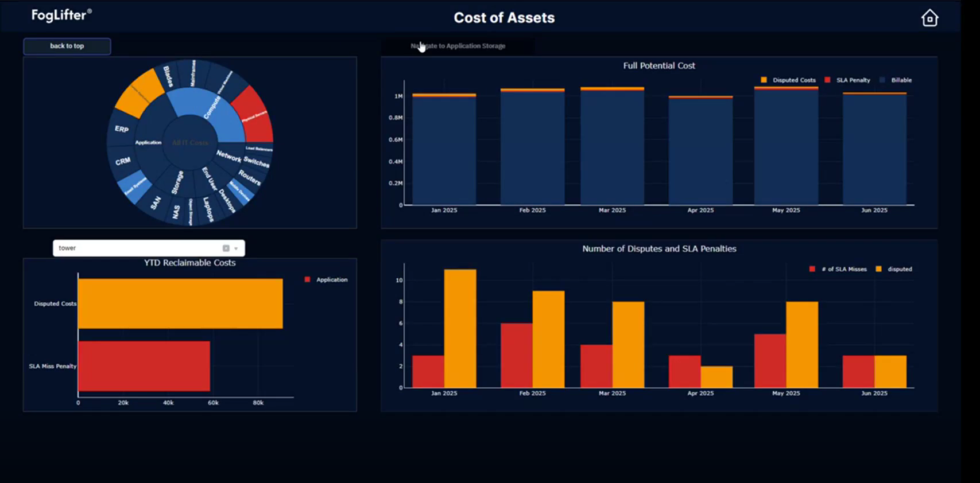This screenshot has height=483, width=980.
Task: Click Jun 2025 bar in Full Potential Cost
Action: click(874, 149)
